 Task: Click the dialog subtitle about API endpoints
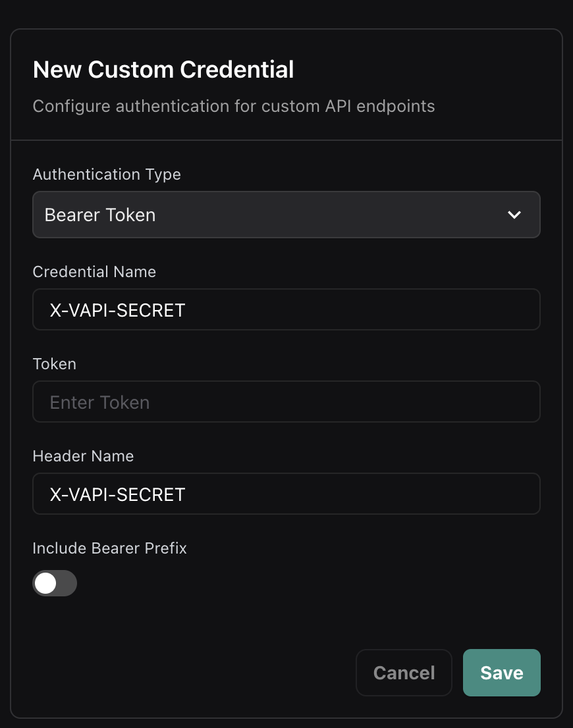[233, 106]
